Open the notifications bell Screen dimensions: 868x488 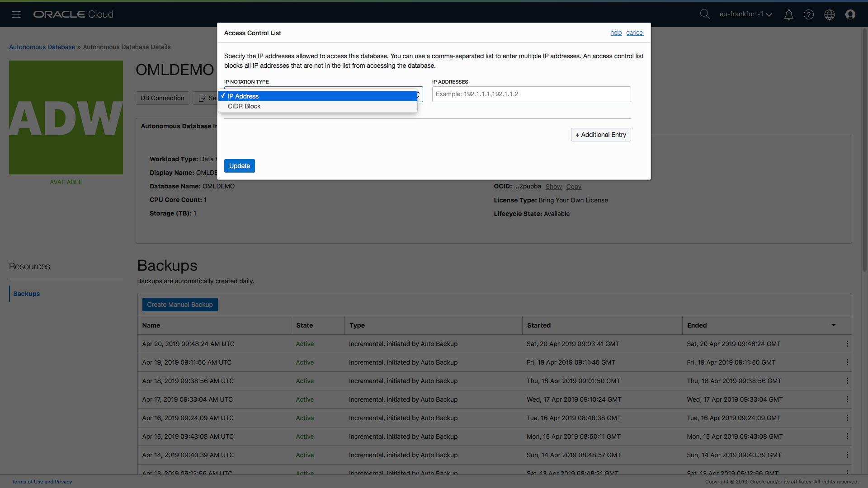tap(788, 15)
